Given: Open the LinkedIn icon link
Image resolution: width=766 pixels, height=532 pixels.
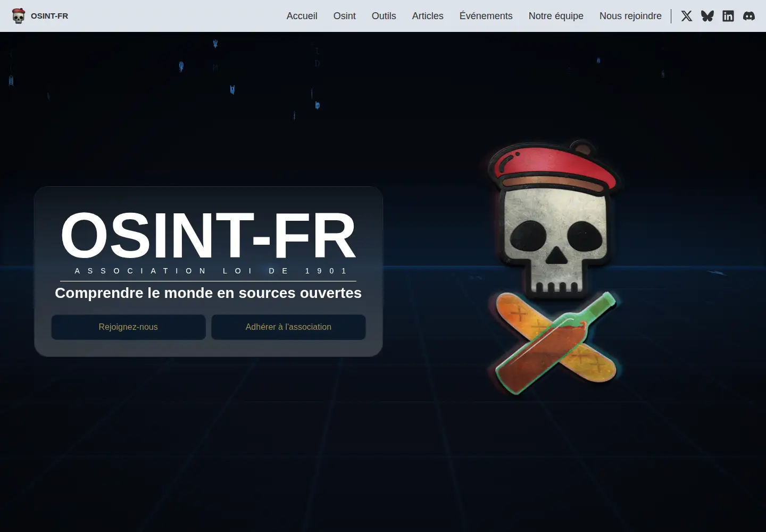Looking at the screenshot, I should pyautogui.click(x=728, y=16).
